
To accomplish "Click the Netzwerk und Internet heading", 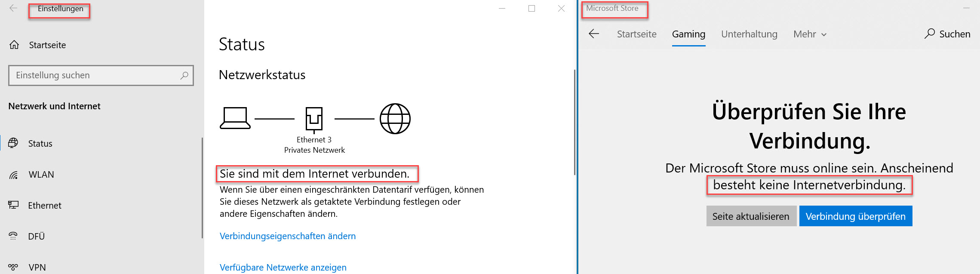I will click(54, 106).
